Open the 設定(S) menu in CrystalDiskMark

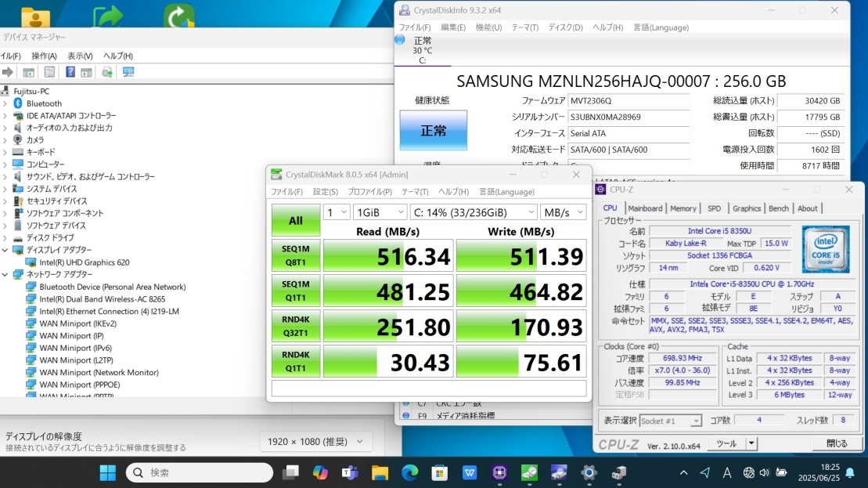click(x=326, y=192)
